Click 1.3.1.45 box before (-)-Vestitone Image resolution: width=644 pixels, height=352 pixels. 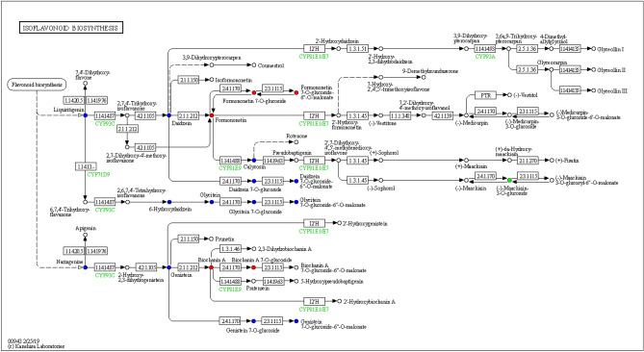coord(357,115)
